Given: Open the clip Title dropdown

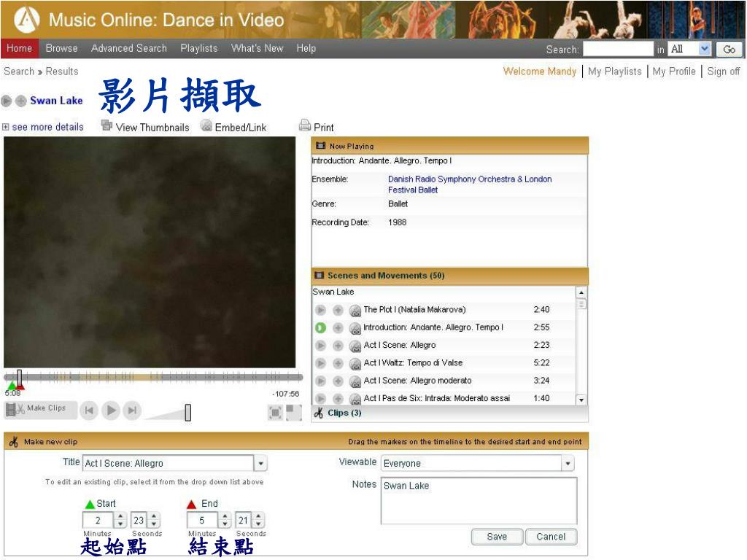Looking at the screenshot, I should click(260, 463).
